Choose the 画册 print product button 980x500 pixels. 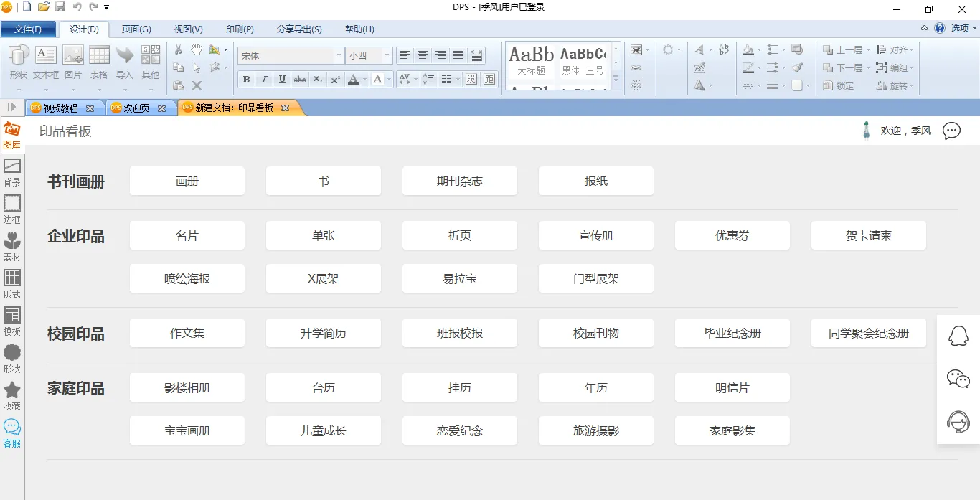pos(187,181)
